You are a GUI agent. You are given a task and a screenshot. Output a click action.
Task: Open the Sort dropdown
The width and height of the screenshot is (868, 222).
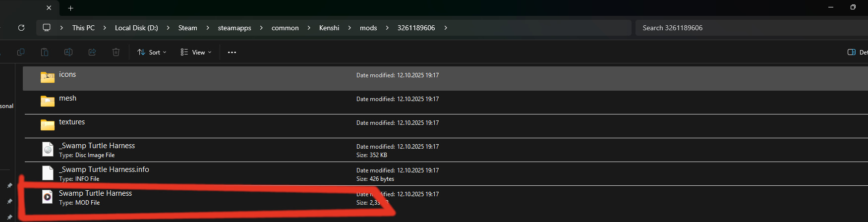tap(152, 52)
